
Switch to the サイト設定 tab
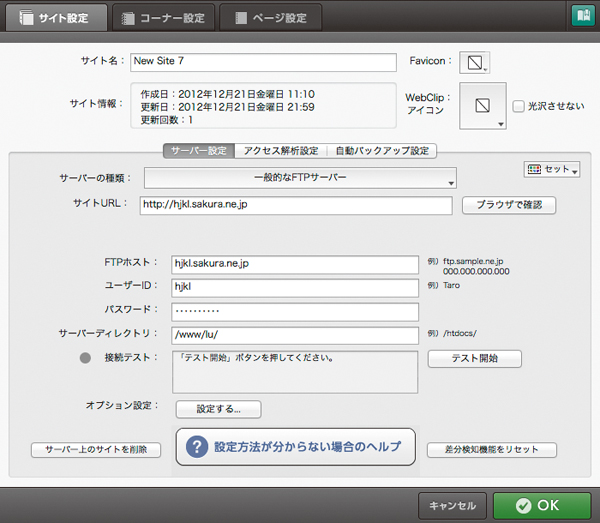[x=56, y=18]
